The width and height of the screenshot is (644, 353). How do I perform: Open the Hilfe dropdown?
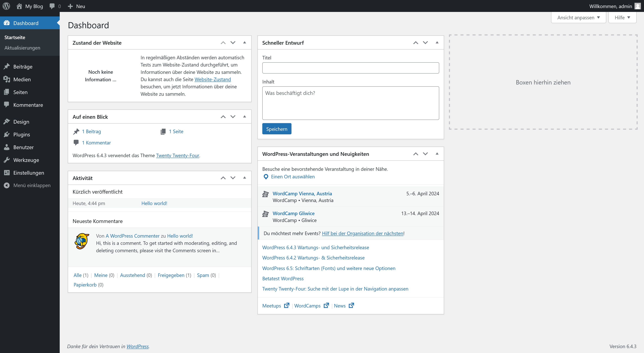point(622,17)
